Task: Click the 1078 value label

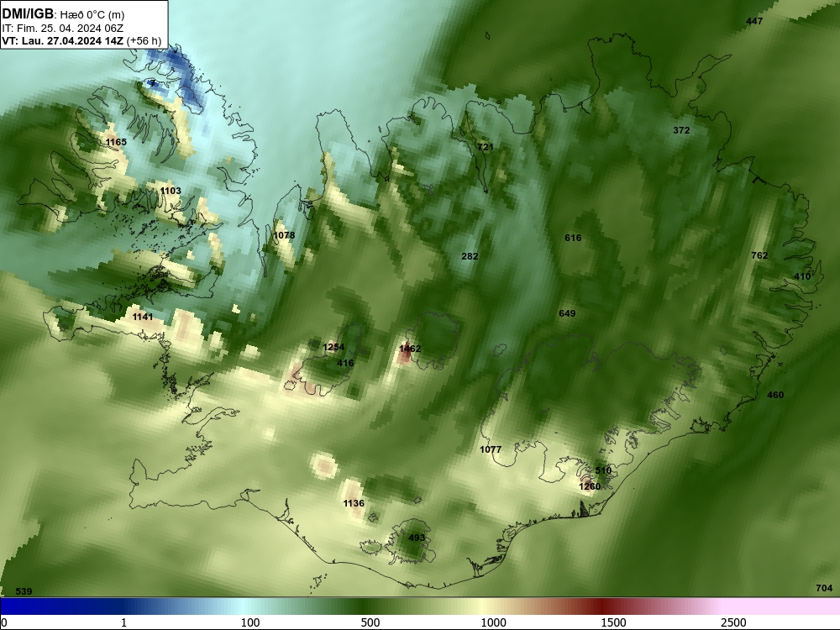Action: [284, 235]
